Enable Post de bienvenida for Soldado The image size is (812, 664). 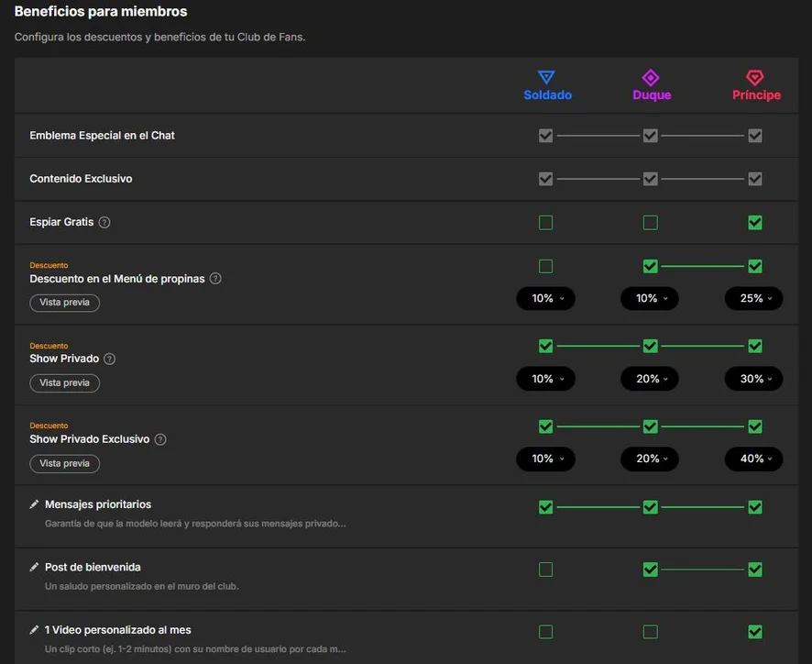[x=545, y=570]
